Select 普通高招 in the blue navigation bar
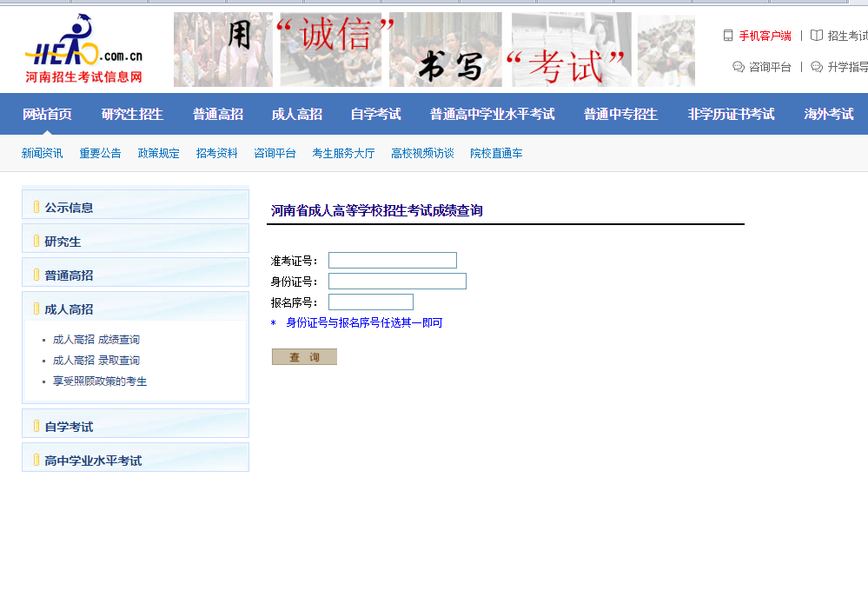This screenshot has width=868, height=597. tap(218, 114)
